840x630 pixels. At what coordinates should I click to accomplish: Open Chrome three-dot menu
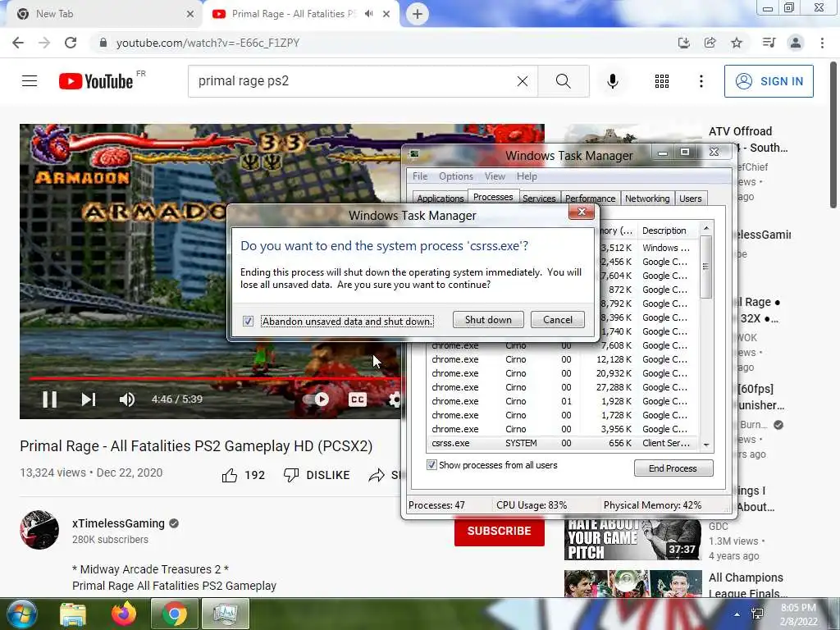pyautogui.click(x=822, y=43)
